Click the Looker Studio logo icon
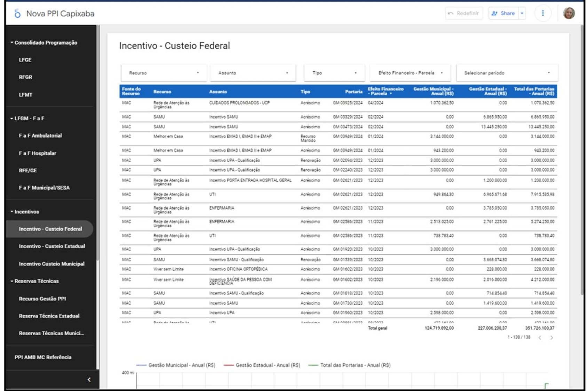 point(17,14)
